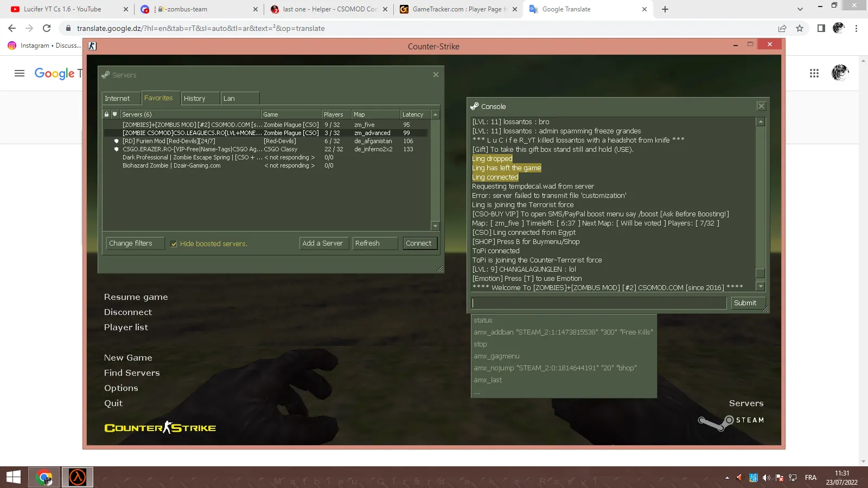Screen dimensions: 868x488
Task: Open a new Chrome tab
Action: click(x=665, y=9)
